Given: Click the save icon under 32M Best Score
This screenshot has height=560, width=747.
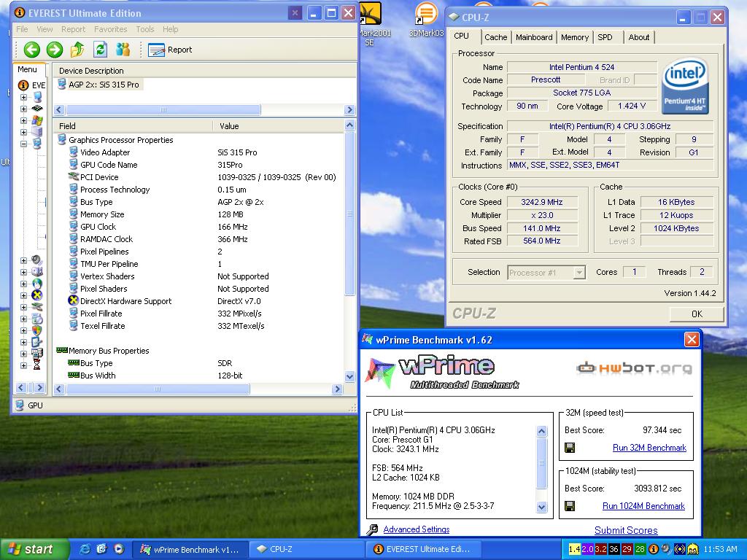Looking at the screenshot, I should pyautogui.click(x=570, y=448).
